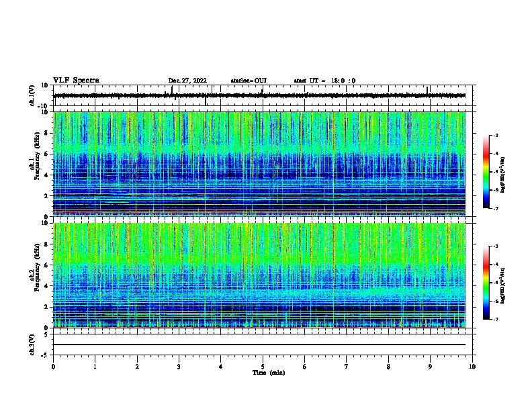Click the "ch.3(V)" axis label

point(32,345)
